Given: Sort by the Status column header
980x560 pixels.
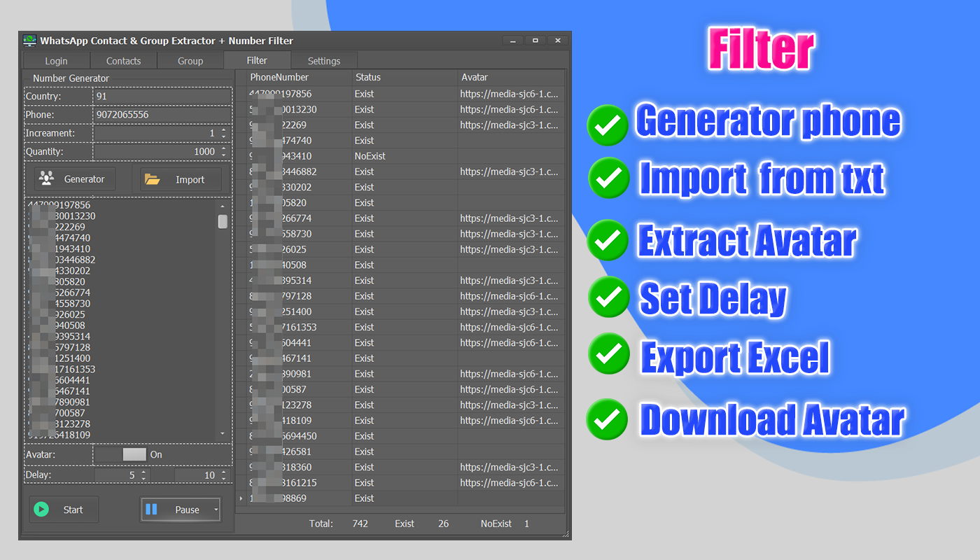Looking at the screenshot, I should (x=405, y=77).
